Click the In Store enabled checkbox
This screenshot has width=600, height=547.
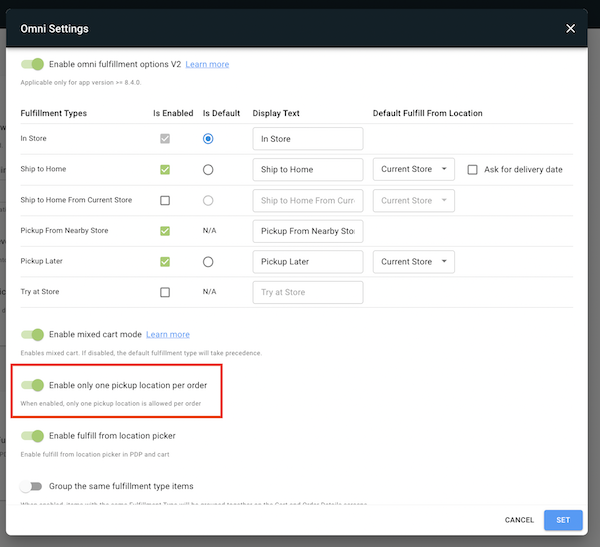(x=165, y=139)
